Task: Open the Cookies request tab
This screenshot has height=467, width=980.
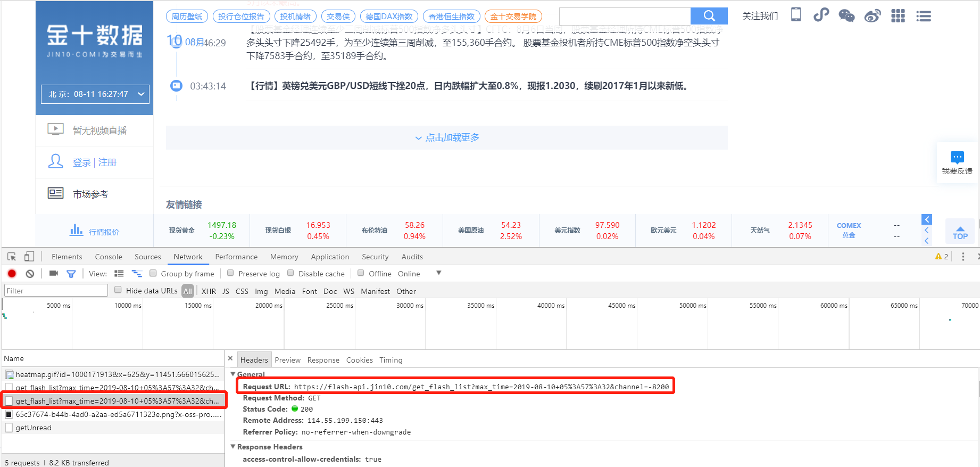Action: click(x=360, y=360)
